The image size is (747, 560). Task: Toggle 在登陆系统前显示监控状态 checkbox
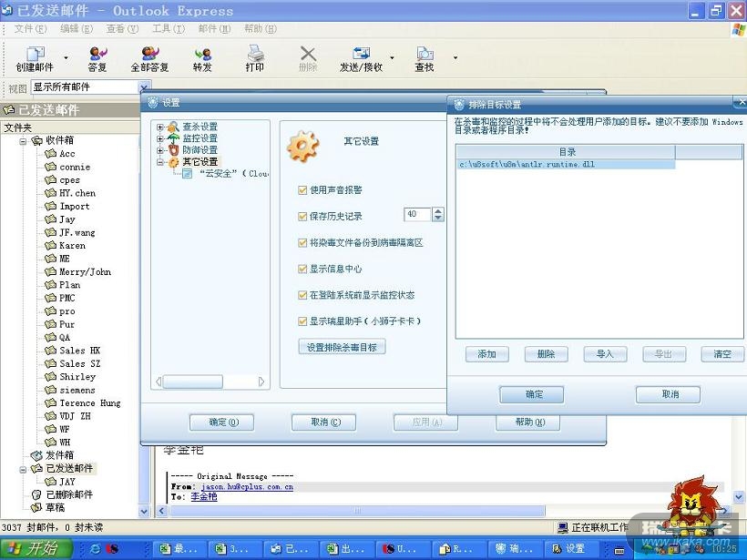(302, 295)
